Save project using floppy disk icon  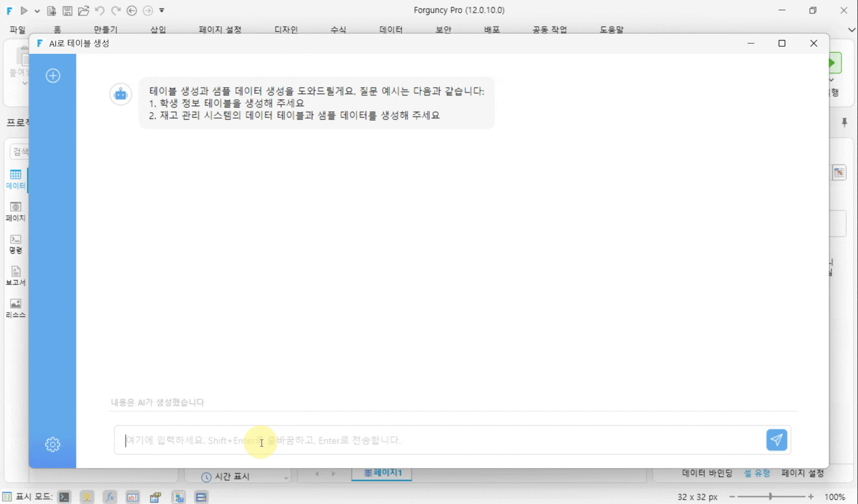(x=67, y=10)
